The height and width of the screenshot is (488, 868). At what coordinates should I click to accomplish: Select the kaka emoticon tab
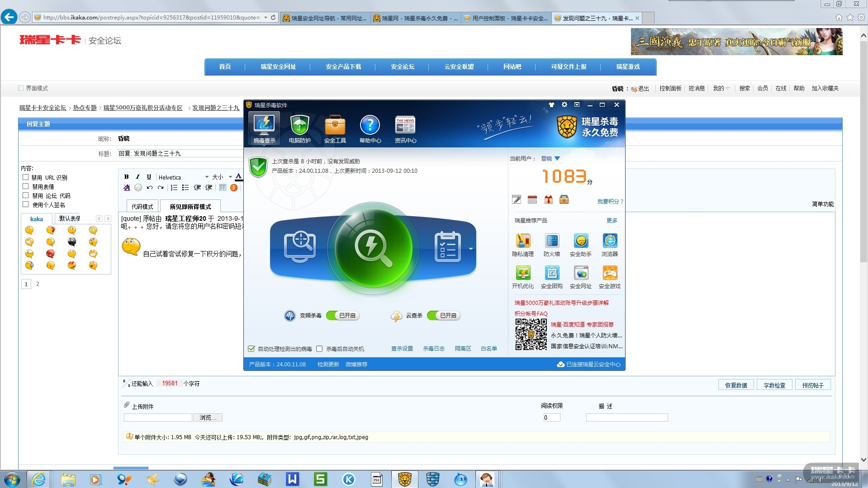[x=37, y=219]
